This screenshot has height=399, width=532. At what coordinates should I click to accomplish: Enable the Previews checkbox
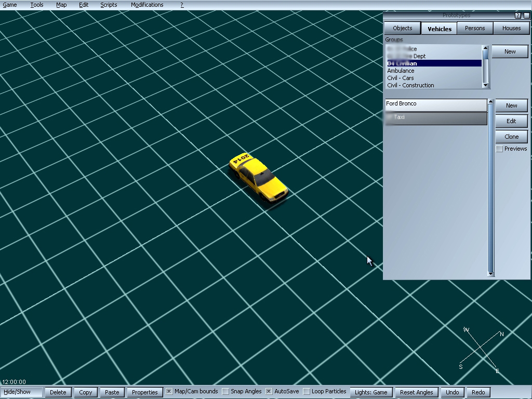499,149
